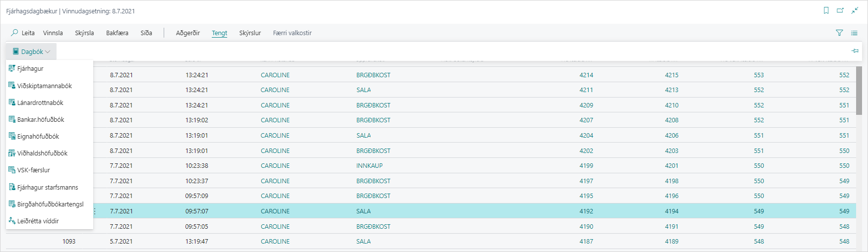This screenshot has width=868, height=252.
Task: Open Leiðrétta víddir option
Action: 38,221
